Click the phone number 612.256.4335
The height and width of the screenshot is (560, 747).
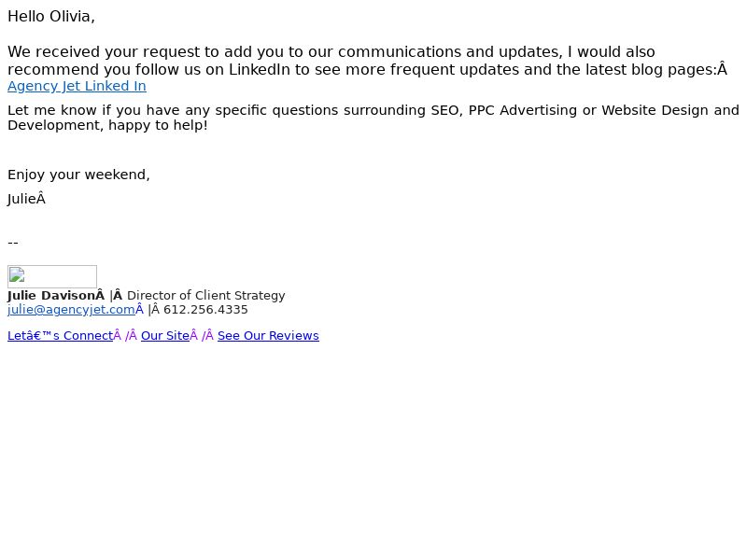tap(205, 310)
